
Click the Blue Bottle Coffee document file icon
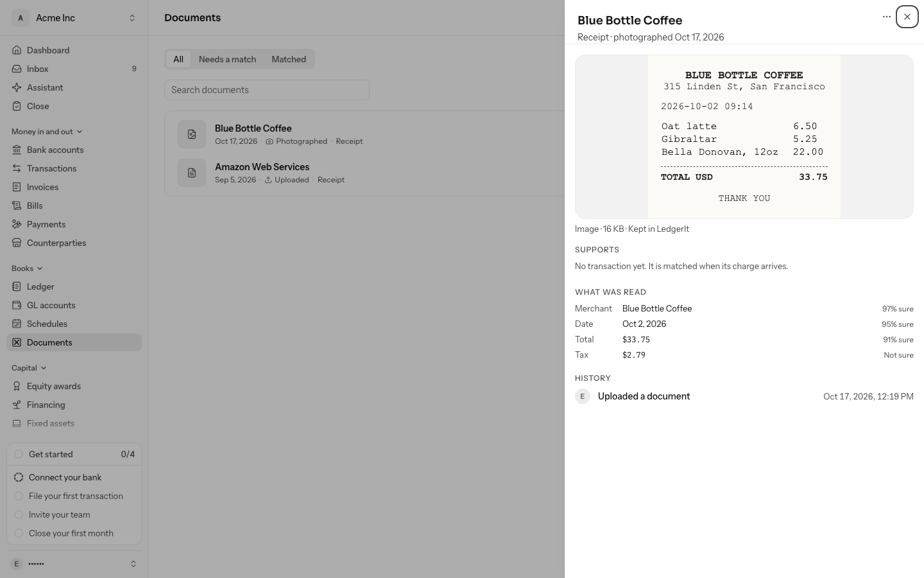click(192, 134)
